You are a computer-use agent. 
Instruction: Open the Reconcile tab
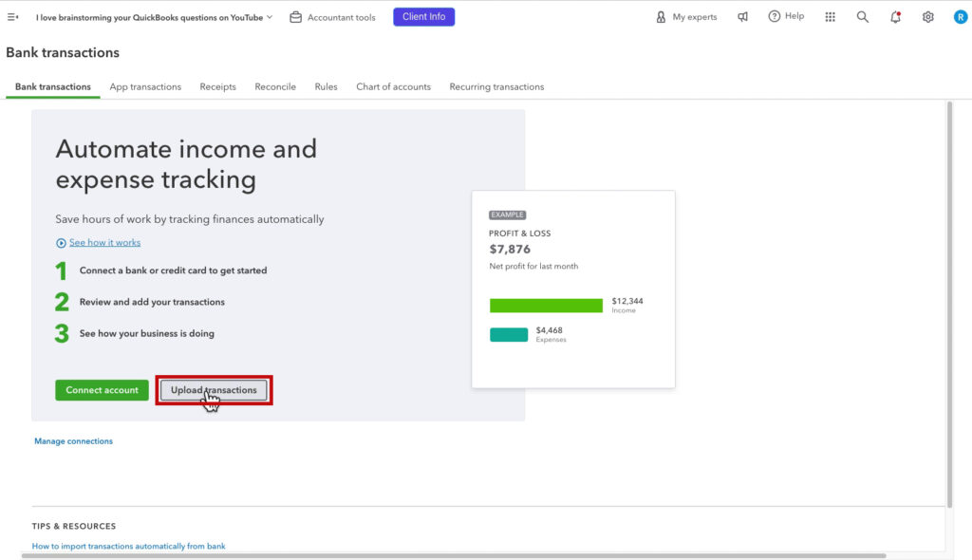tap(274, 85)
